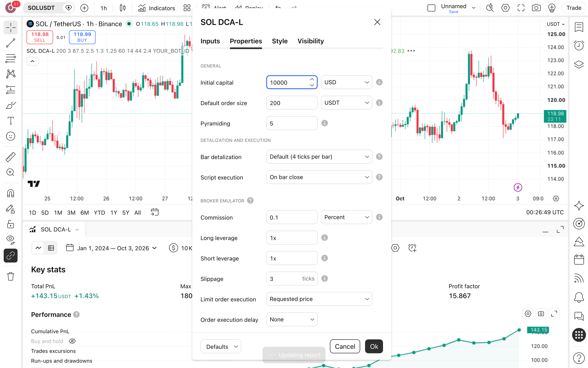Open the alerts clock panel icon
The width and height of the screenshot is (588, 368).
579,46
